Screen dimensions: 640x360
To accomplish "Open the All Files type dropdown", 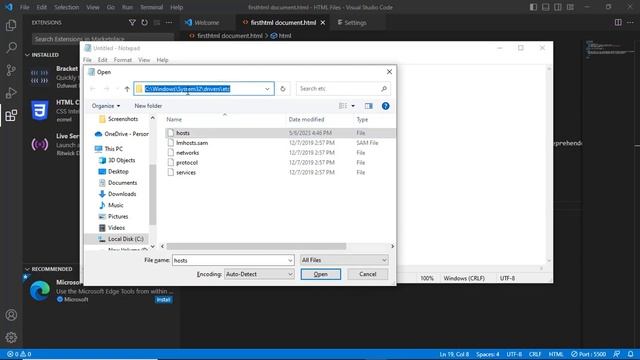I will click(x=344, y=260).
